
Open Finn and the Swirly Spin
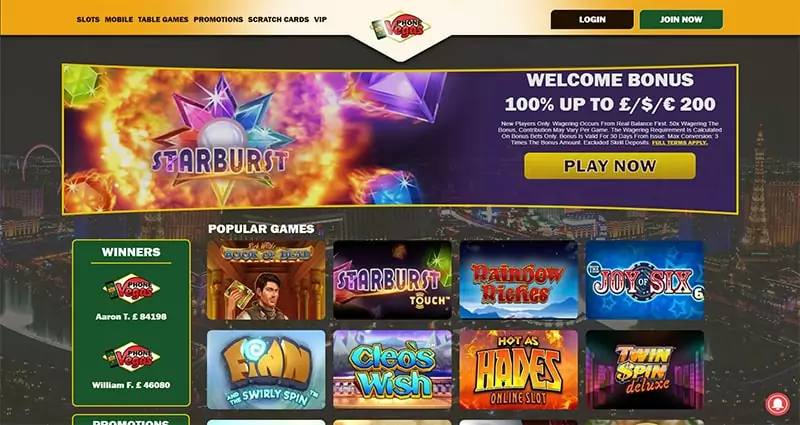pos(266,369)
